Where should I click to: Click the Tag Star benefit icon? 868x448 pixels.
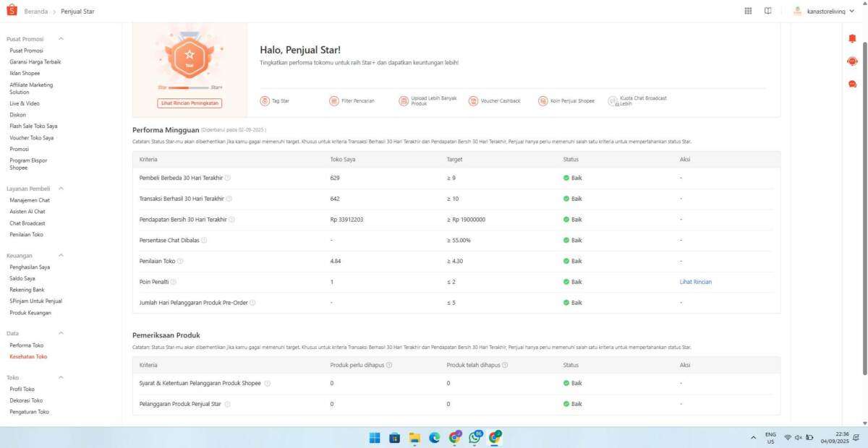click(265, 101)
